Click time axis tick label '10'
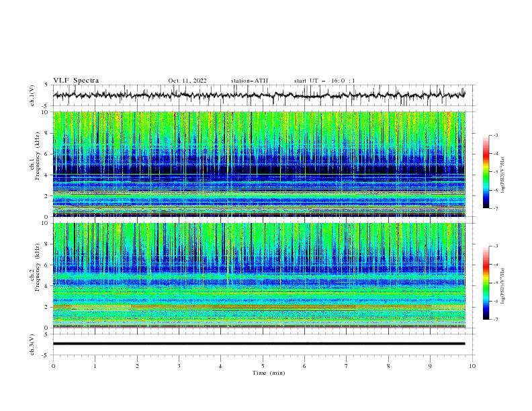Viewport: 532px width, 411px height. click(472, 366)
